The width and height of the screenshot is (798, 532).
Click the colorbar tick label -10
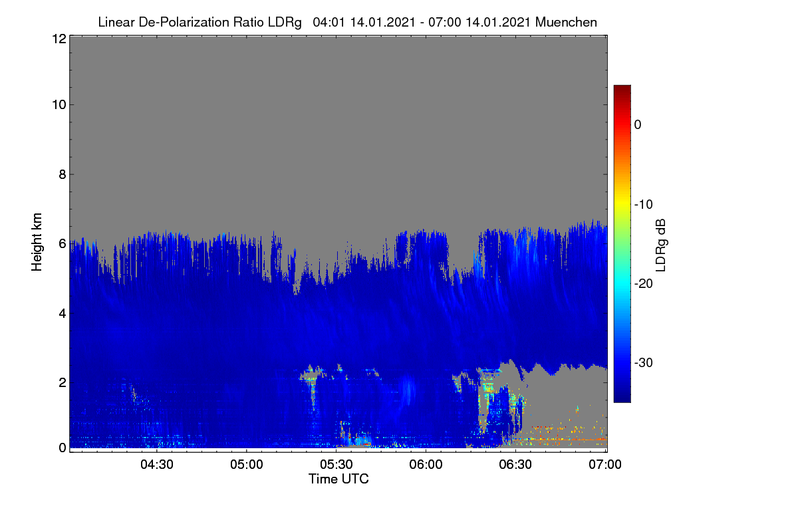pos(642,204)
